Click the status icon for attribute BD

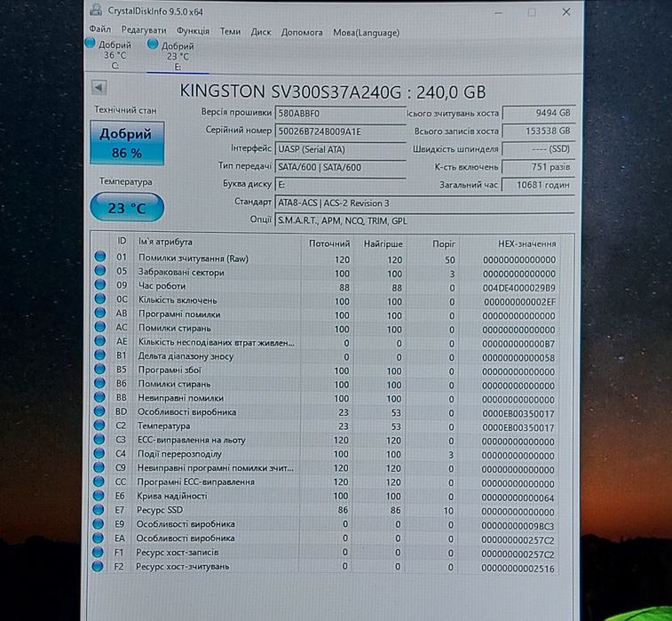pyautogui.click(x=99, y=410)
